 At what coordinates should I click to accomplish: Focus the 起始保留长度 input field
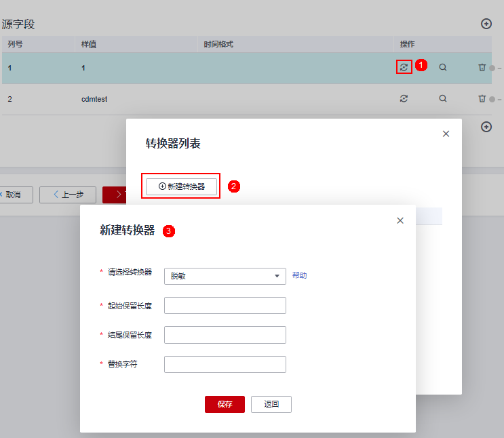tap(225, 305)
